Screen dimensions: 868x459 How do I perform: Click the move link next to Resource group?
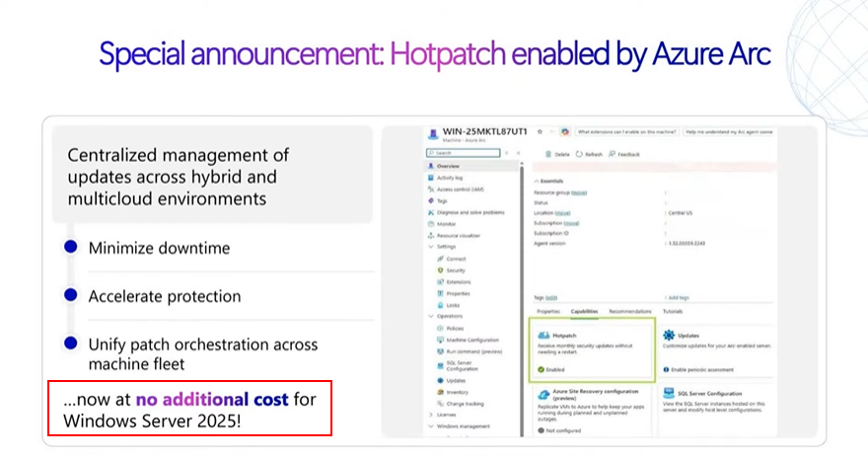pyautogui.click(x=579, y=192)
